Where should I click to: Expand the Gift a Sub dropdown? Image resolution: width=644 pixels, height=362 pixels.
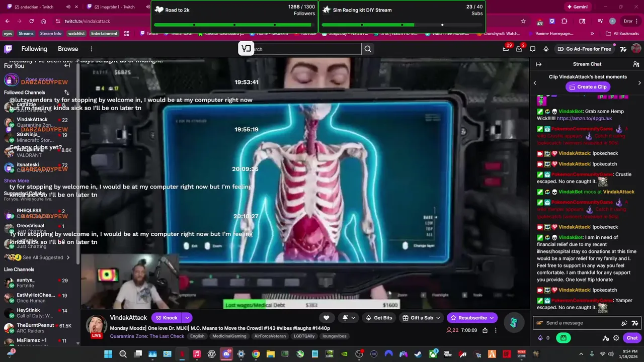[x=438, y=318]
